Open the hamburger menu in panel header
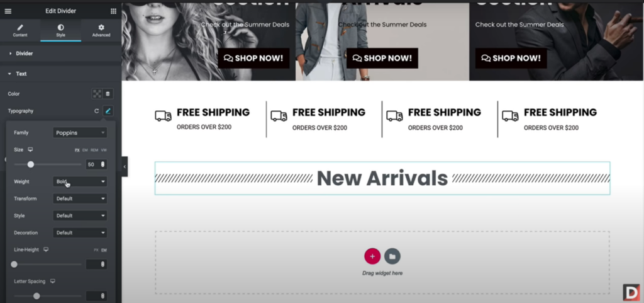This screenshot has height=303, width=644. tap(8, 11)
